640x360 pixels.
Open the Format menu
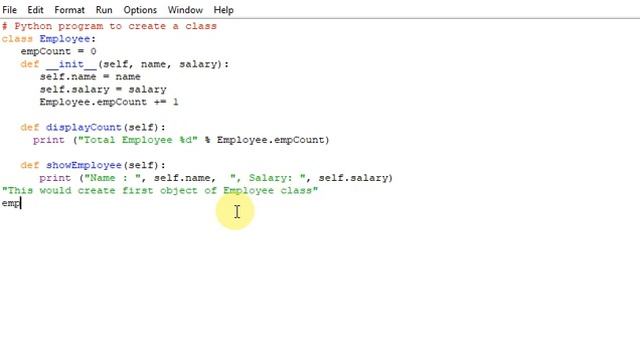[x=69, y=10]
